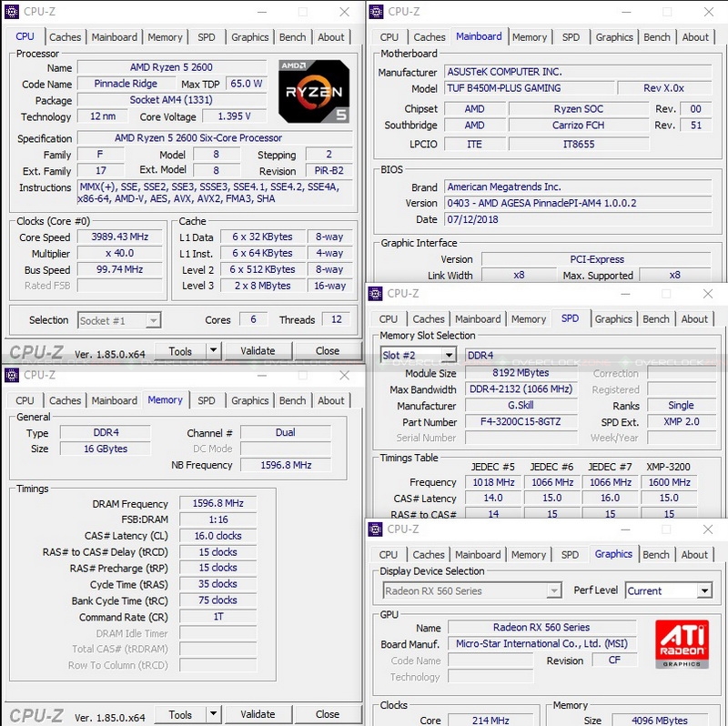Click the Module Size value 8192 MBytes
728x726 pixels.
tap(521, 373)
